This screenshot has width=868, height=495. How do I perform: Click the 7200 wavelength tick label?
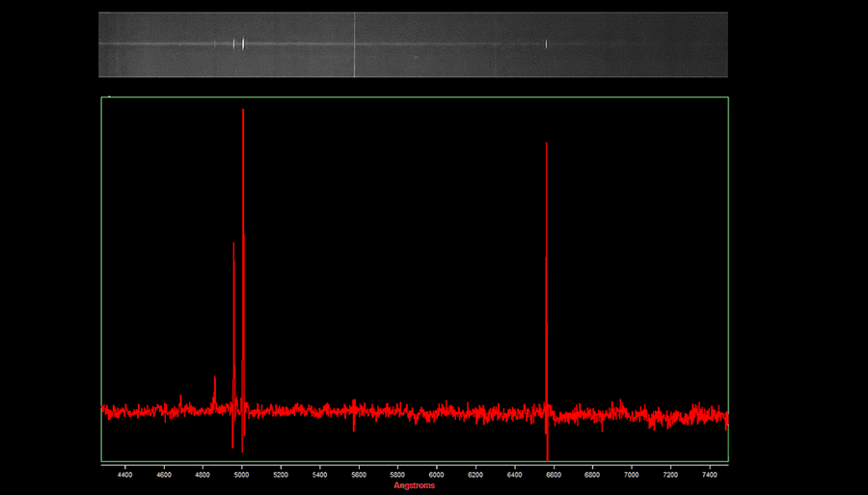[670, 474]
